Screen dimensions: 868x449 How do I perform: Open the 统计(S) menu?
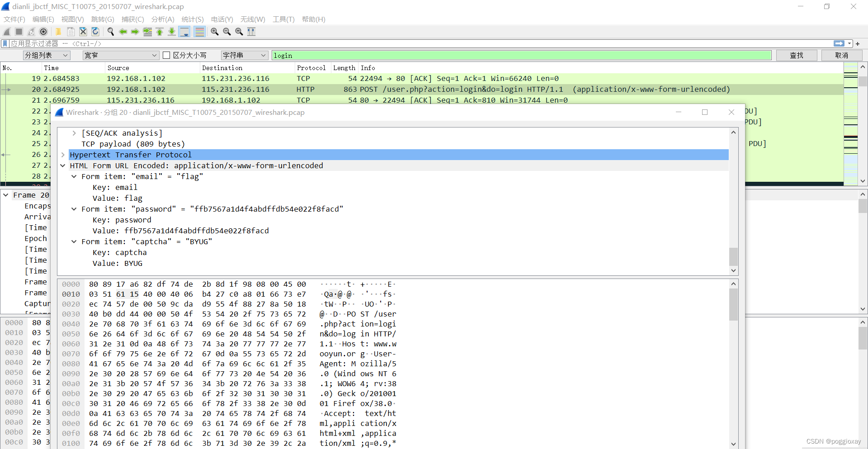(x=193, y=19)
